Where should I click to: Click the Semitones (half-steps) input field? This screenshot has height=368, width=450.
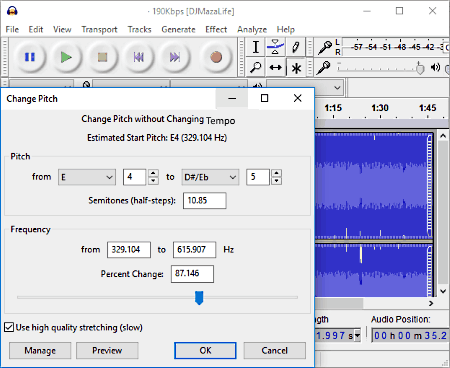205,200
